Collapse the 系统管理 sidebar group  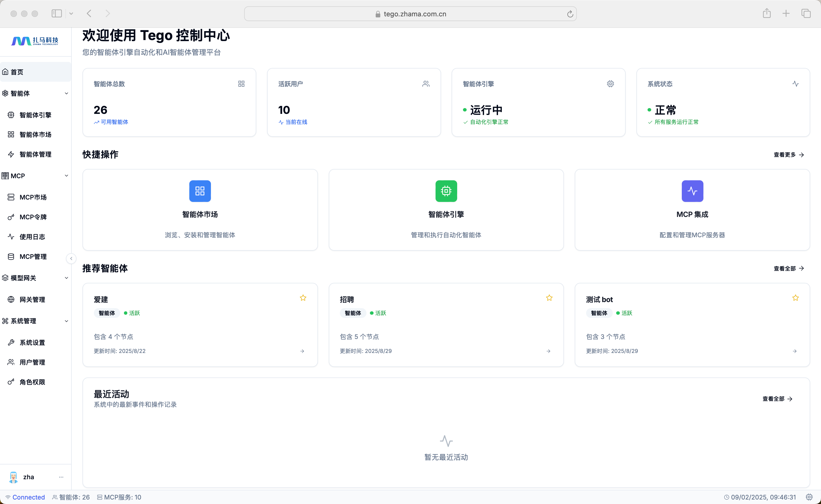point(66,321)
